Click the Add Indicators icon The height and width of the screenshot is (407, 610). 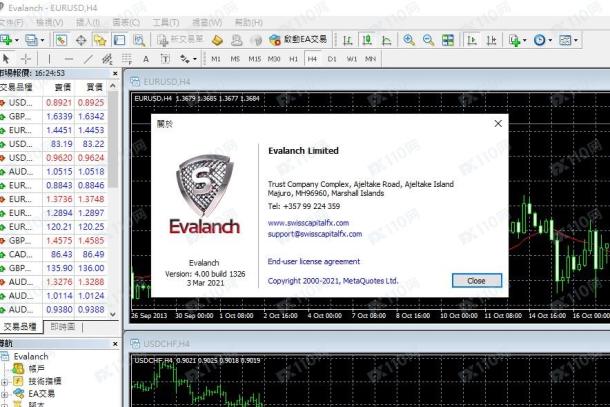pyautogui.click(x=514, y=40)
